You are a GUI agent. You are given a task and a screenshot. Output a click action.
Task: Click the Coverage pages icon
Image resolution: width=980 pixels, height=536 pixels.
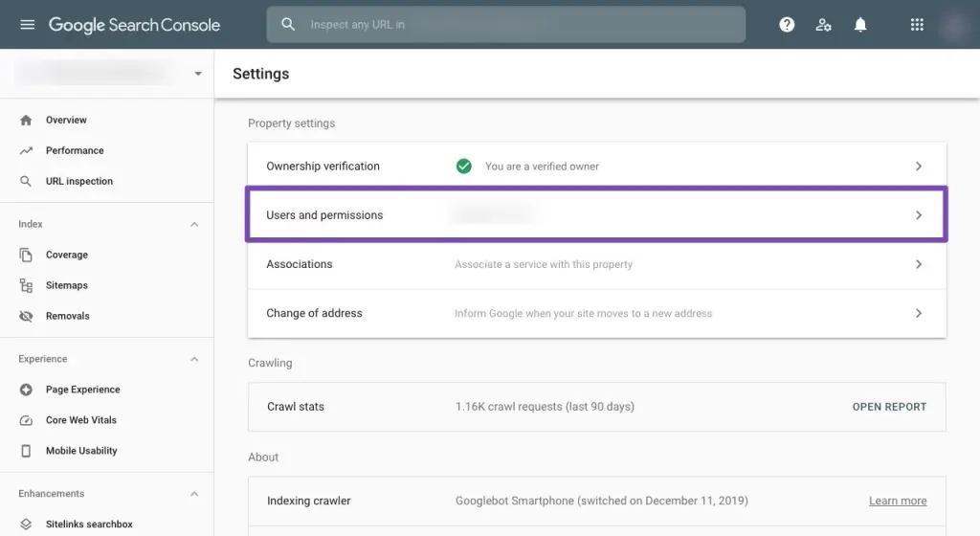coord(26,255)
